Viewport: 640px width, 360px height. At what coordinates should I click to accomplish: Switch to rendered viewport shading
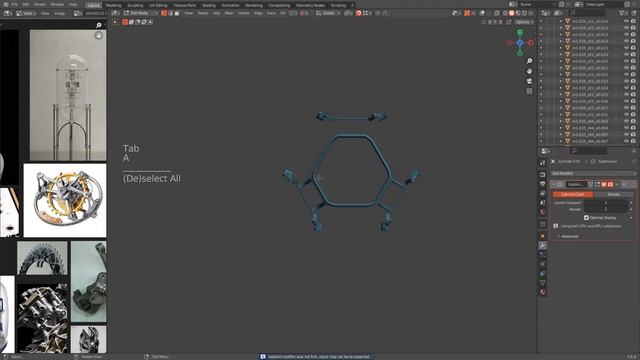pyautogui.click(x=524, y=13)
